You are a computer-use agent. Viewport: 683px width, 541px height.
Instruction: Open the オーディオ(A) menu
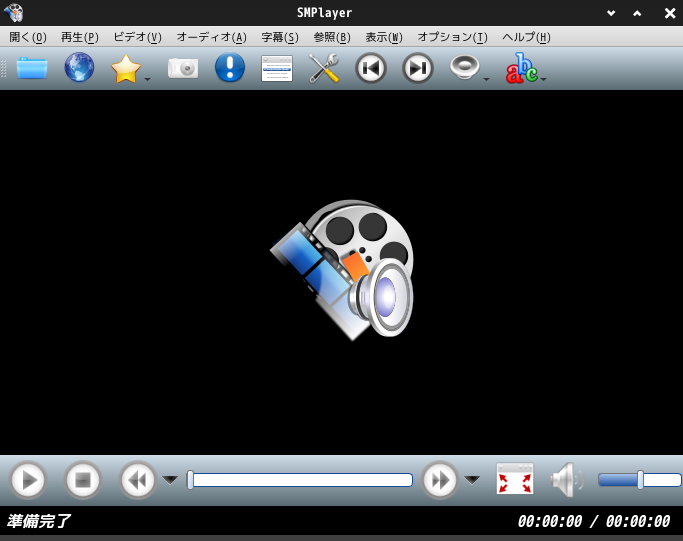pyautogui.click(x=211, y=37)
